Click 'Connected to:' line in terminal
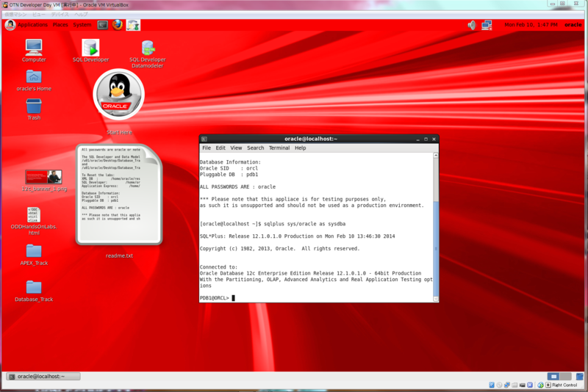Viewport: 588px width, 392px height. click(x=218, y=267)
